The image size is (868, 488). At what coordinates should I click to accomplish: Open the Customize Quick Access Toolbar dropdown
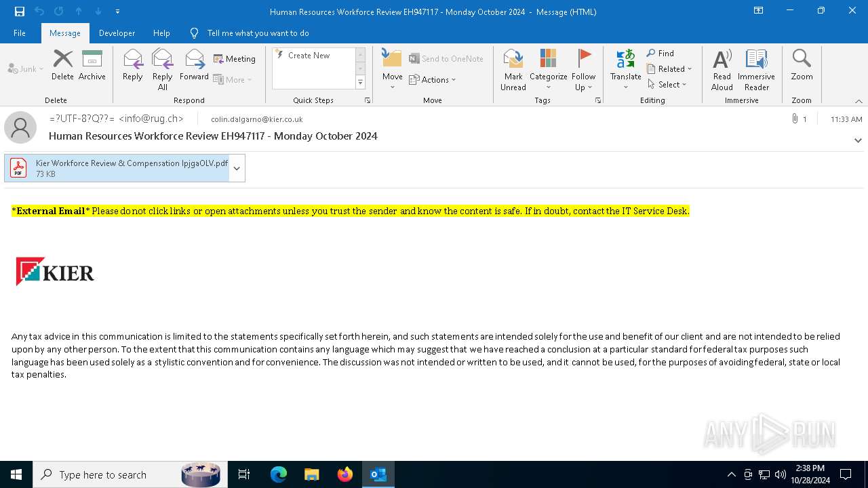117,12
